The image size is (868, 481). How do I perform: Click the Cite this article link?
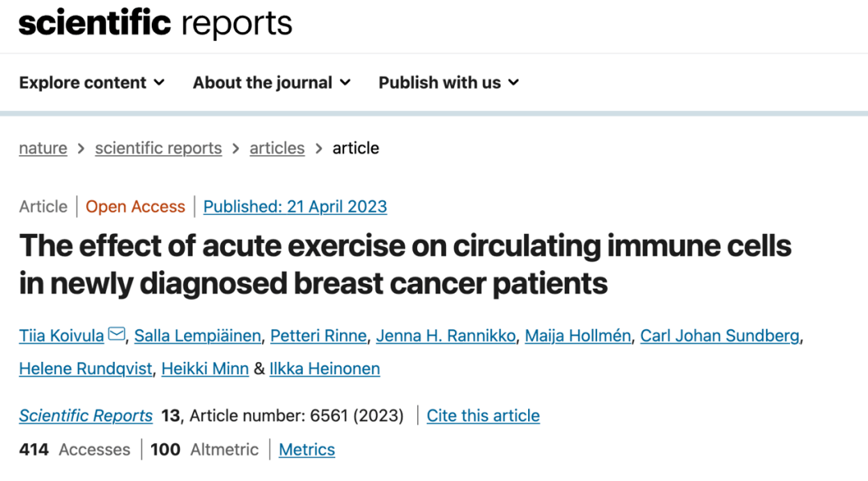coord(483,416)
